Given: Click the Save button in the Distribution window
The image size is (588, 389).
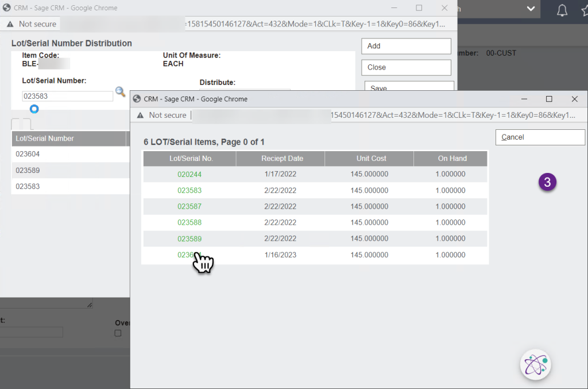Looking at the screenshot, I should pyautogui.click(x=409, y=86).
